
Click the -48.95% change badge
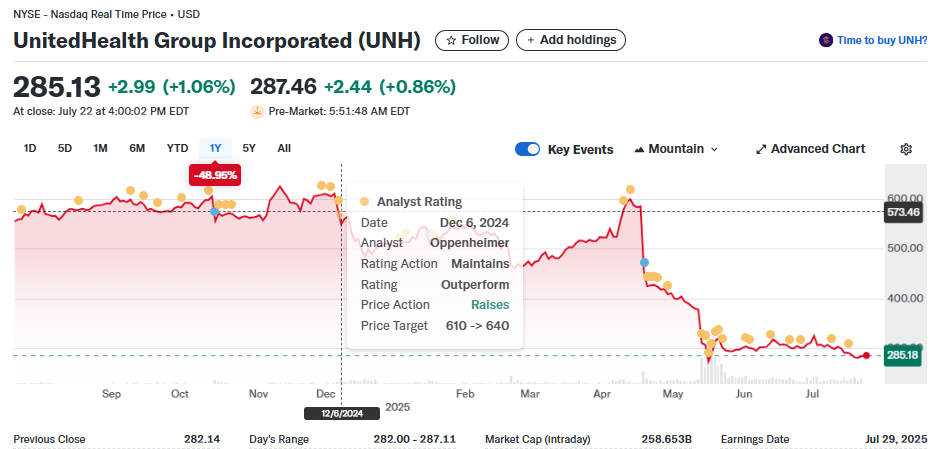215,175
